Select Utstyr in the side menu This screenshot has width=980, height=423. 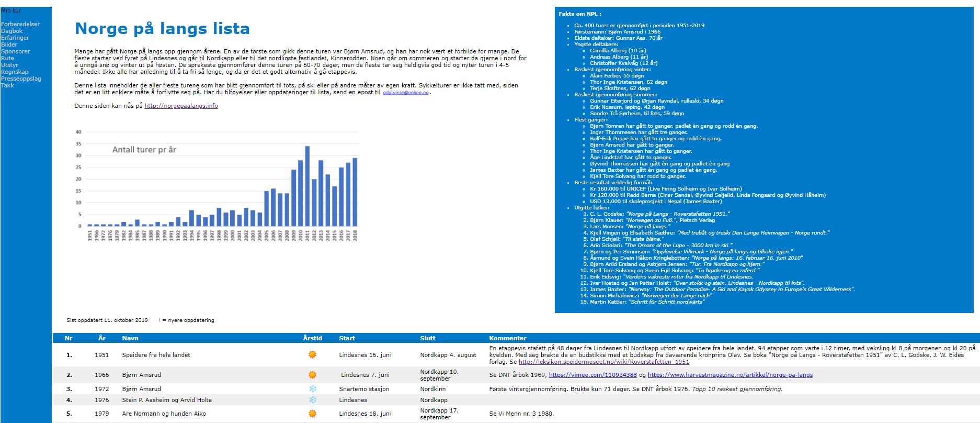click(x=9, y=65)
